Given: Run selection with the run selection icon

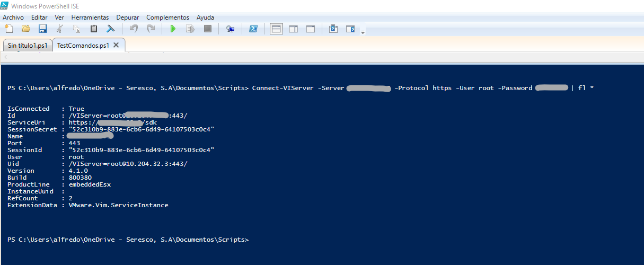Looking at the screenshot, I should pos(190,29).
